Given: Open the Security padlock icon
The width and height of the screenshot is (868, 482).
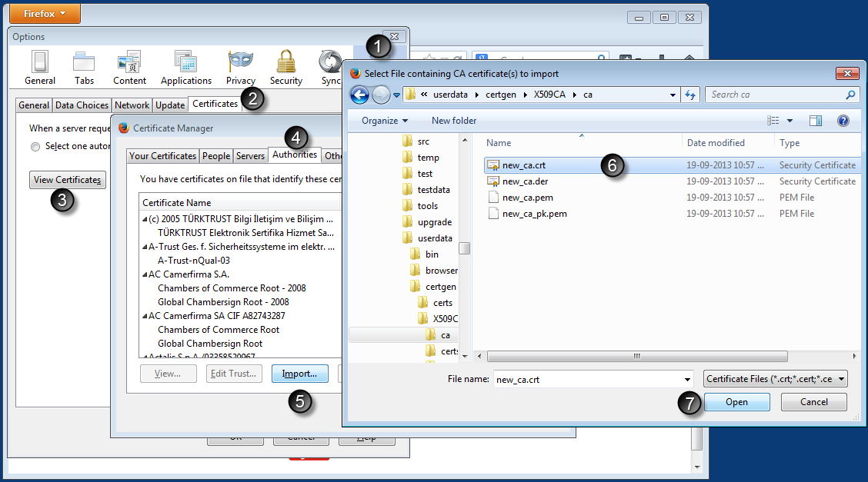Looking at the screenshot, I should click(286, 61).
